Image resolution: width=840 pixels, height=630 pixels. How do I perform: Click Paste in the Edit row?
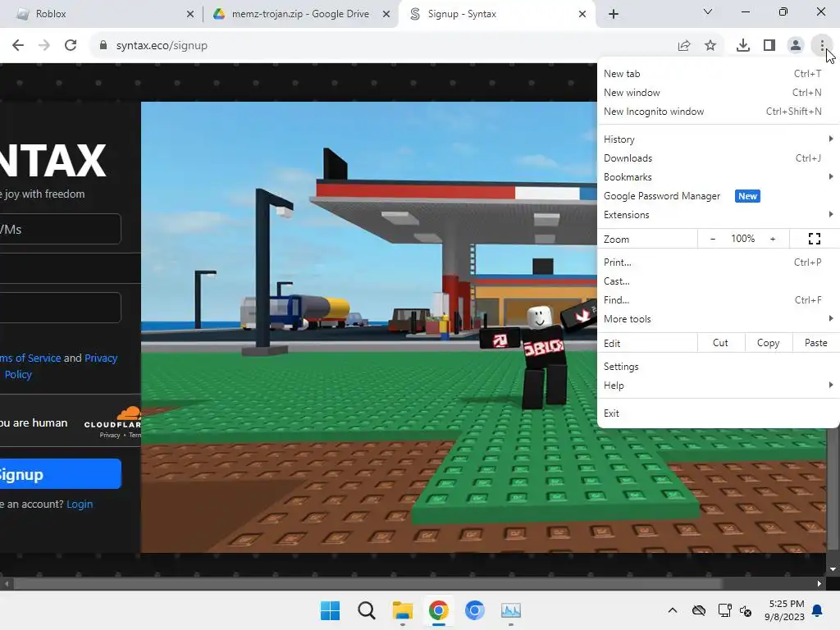point(816,343)
